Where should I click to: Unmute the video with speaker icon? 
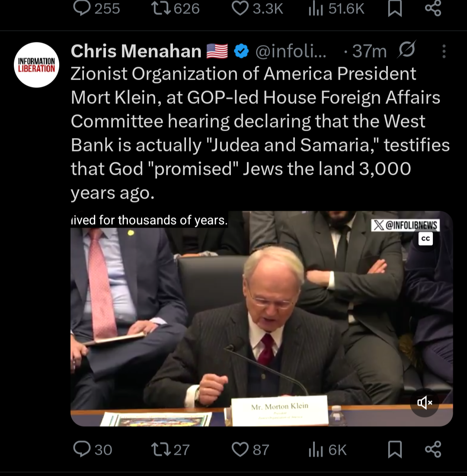(424, 403)
